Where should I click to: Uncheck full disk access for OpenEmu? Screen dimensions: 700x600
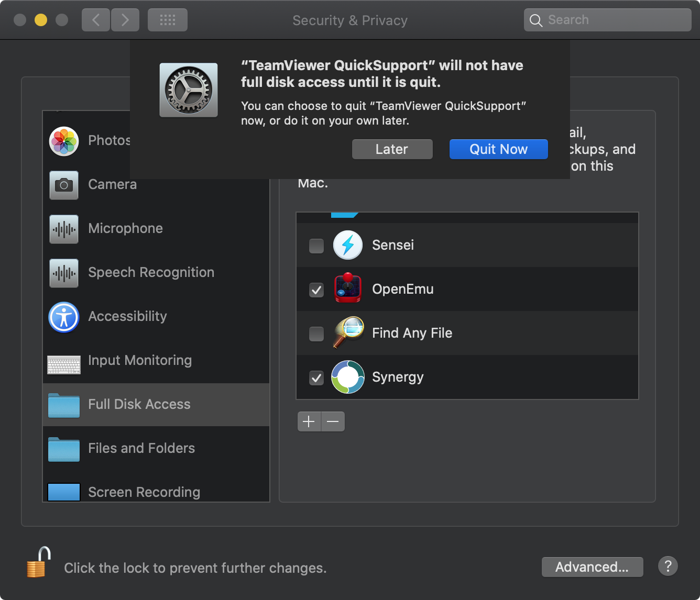point(316,290)
